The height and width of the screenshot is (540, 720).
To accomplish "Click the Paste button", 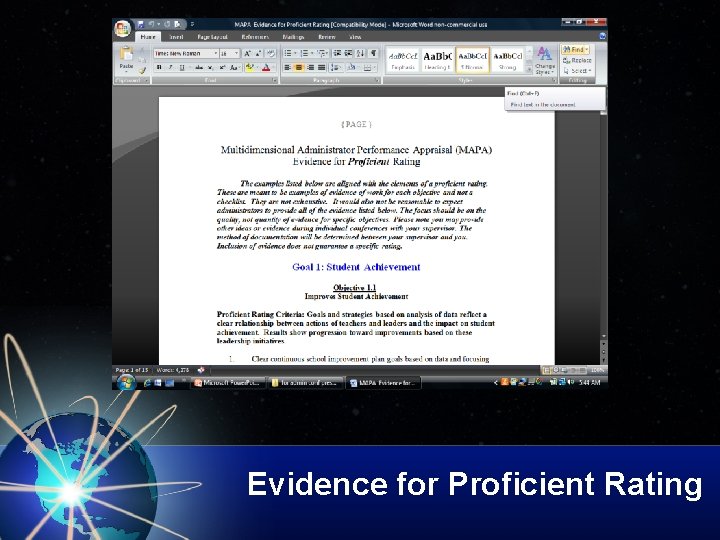I will click(126, 58).
